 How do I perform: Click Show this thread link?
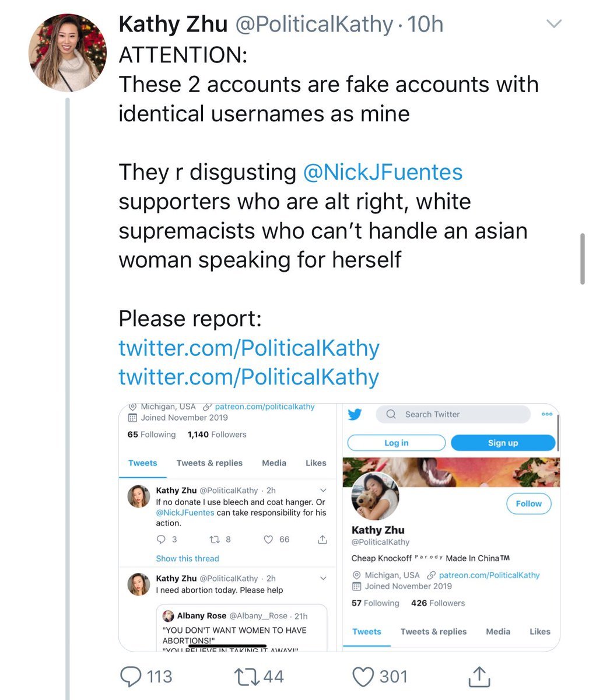(187, 558)
